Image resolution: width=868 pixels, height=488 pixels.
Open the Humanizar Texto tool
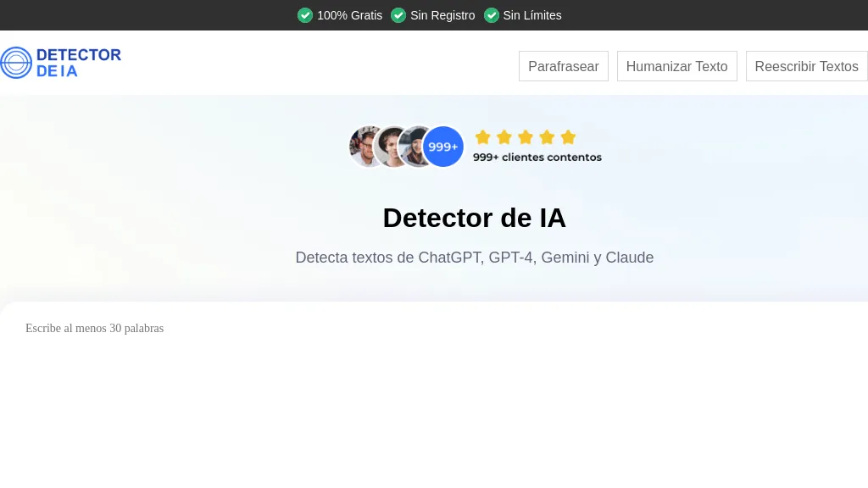tap(677, 66)
